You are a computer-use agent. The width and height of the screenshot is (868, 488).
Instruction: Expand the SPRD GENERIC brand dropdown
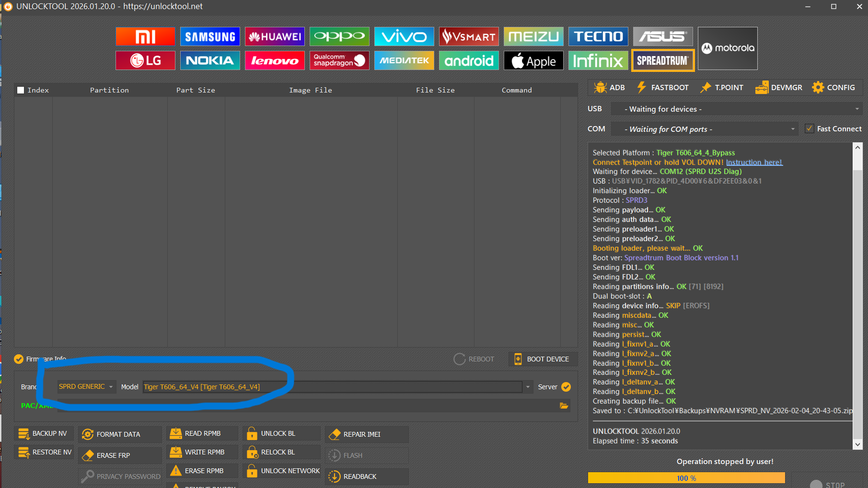pyautogui.click(x=86, y=386)
